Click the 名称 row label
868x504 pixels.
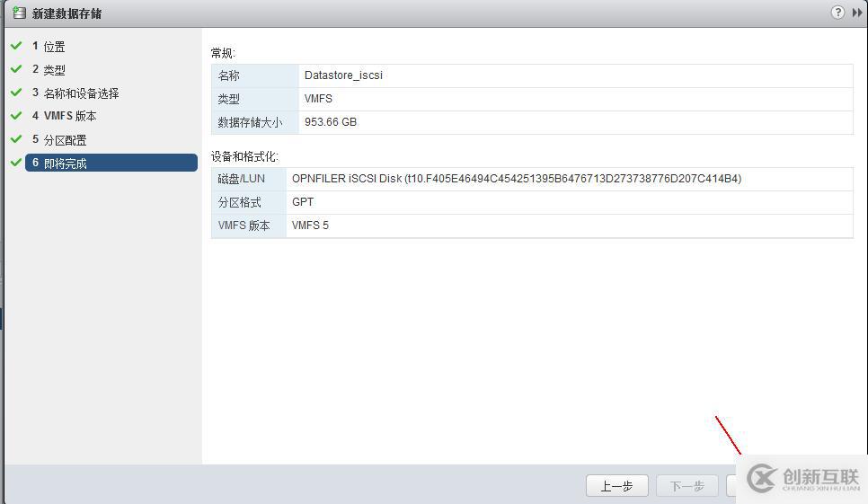pyautogui.click(x=228, y=75)
